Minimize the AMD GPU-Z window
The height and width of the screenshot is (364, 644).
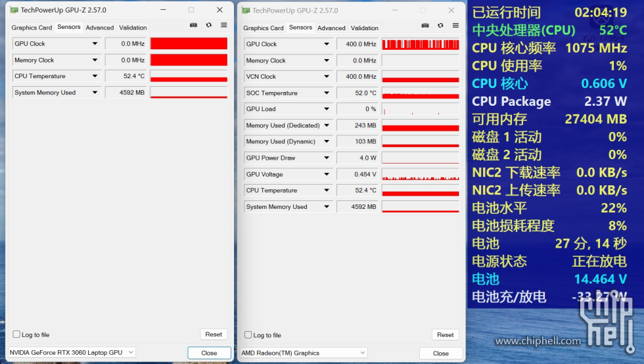click(x=395, y=11)
